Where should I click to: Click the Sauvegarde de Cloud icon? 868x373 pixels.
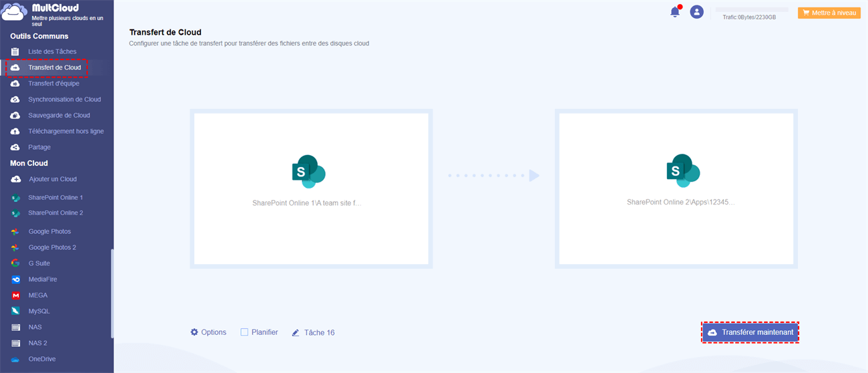[x=15, y=116]
